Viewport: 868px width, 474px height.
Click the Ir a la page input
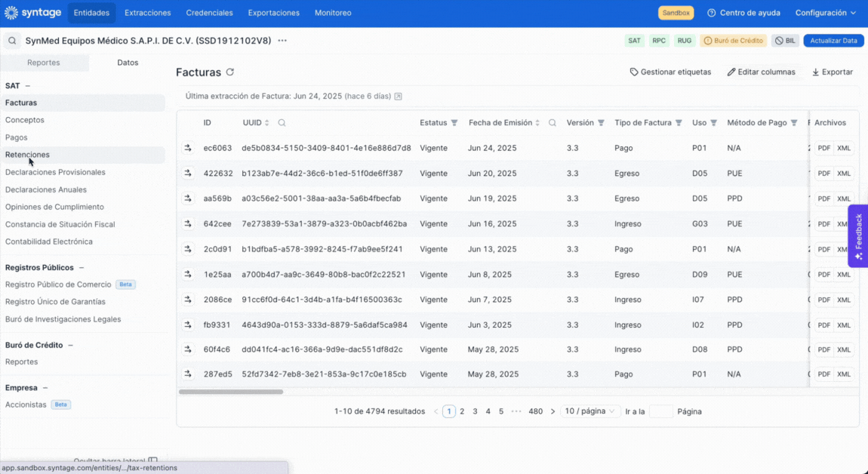(661, 411)
